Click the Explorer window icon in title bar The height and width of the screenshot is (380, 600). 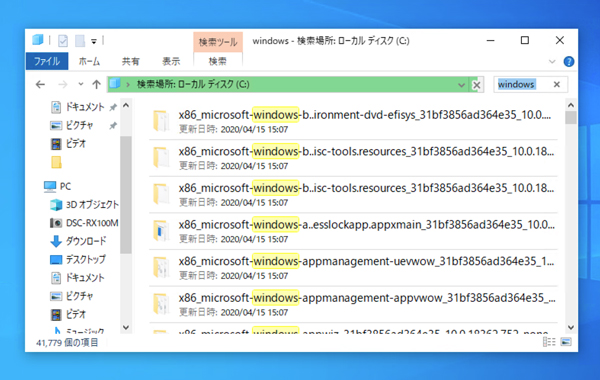tap(38, 40)
